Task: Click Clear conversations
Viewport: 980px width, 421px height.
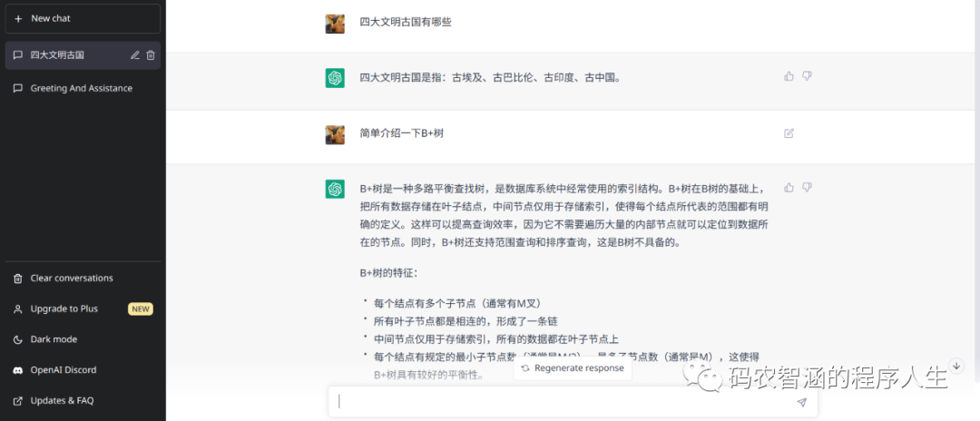Action: coord(83,278)
